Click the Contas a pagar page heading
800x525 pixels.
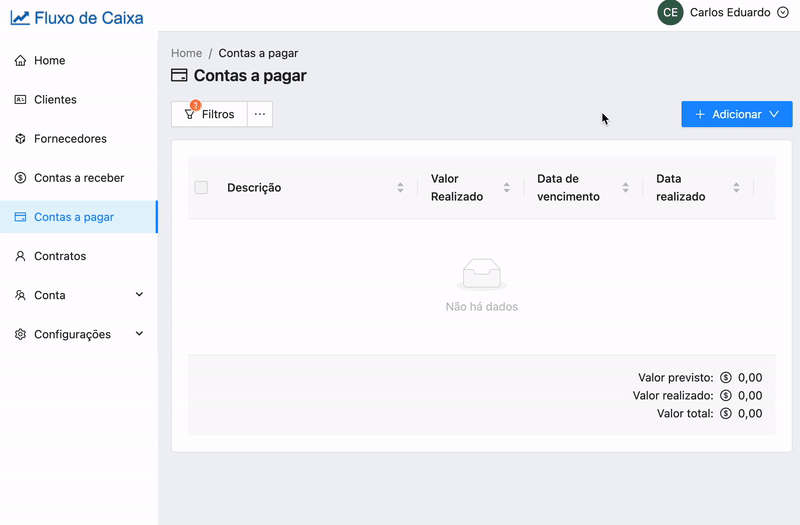pos(250,76)
